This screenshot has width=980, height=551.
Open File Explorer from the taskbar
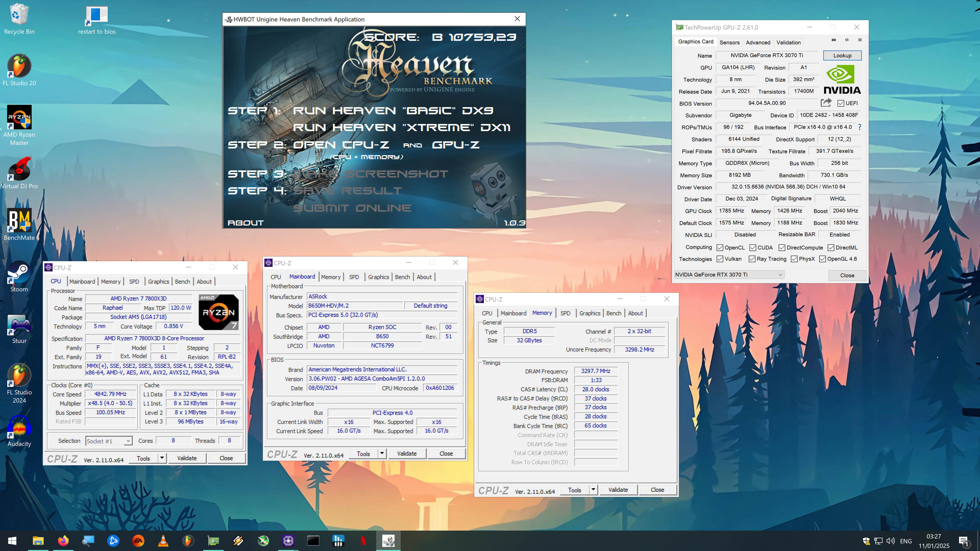38,540
